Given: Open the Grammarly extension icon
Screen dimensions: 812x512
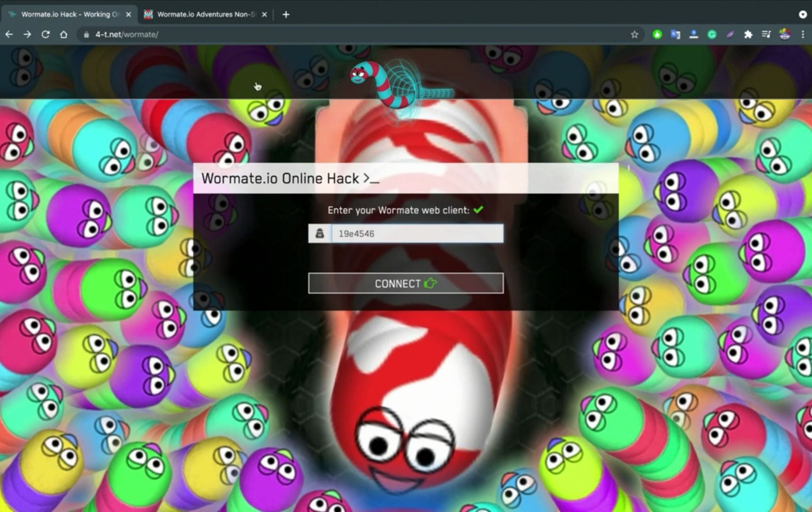Looking at the screenshot, I should point(712,34).
